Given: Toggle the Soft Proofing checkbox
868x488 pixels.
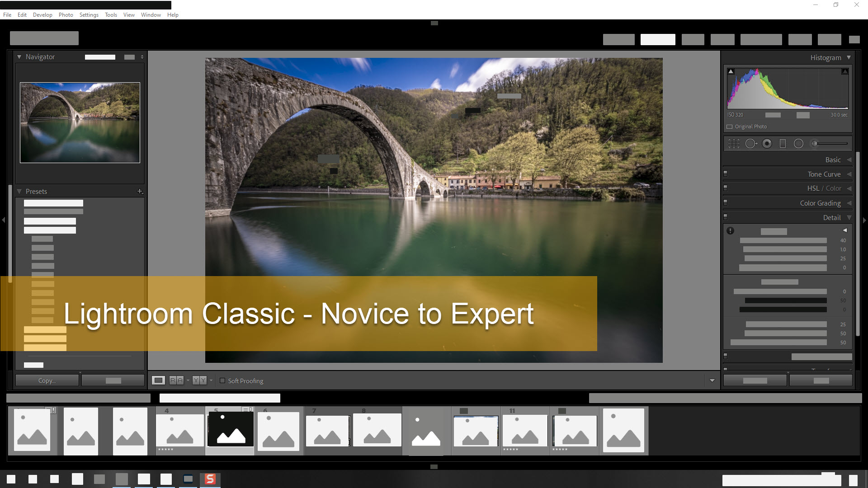Looking at the screenshot, I should [222, 380].
